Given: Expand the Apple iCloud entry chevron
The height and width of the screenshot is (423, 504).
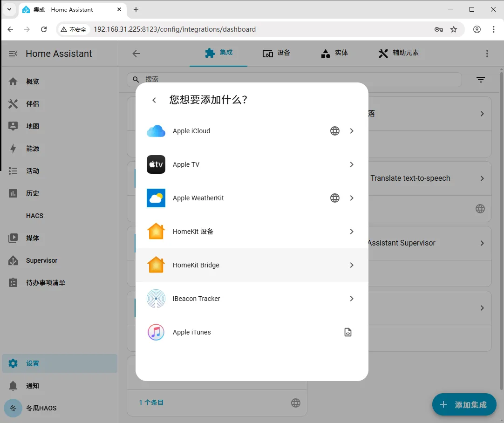Looking at the screenshot, I should tap(352, 131).
